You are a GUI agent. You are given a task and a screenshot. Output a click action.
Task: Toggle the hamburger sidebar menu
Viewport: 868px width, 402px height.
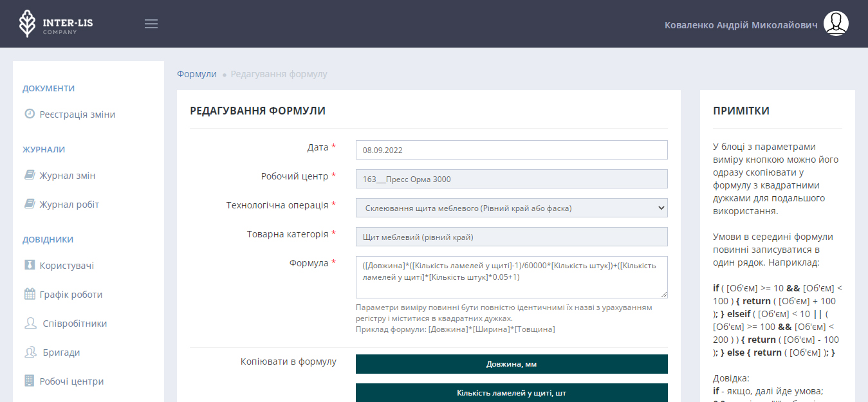pyautogui.click(x=151, y=24)
